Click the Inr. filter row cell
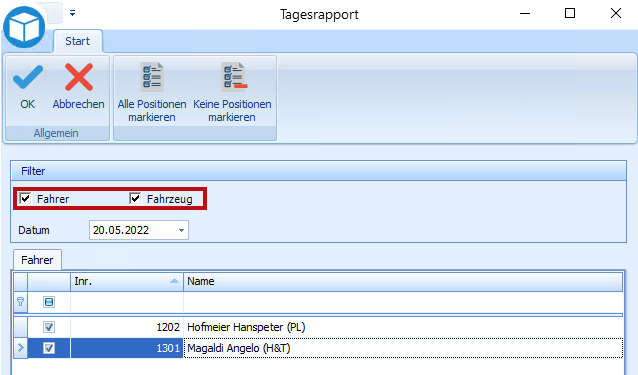This screenshot has width=638, height=375. pos(127,302)
